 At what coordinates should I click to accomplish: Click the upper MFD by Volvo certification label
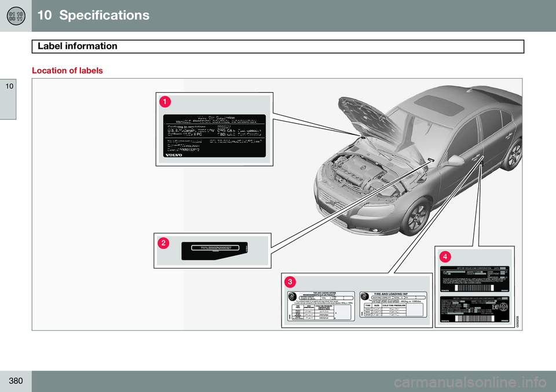(x=475, y=279)
